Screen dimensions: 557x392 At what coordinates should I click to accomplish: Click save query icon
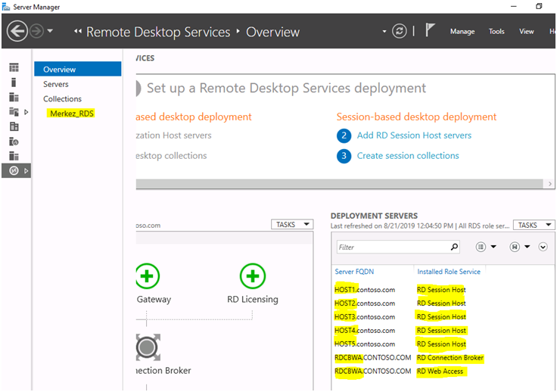coord(515,247)
